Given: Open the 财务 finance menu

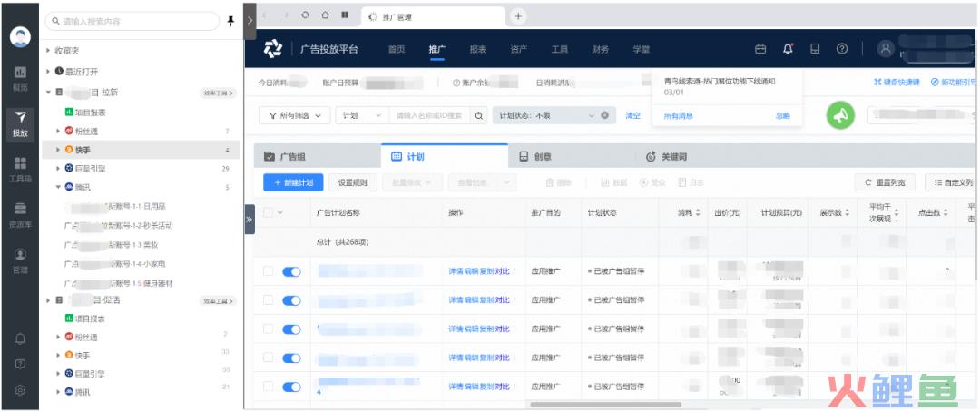Looking at the screenshot, I should click(x=601, y=49).
